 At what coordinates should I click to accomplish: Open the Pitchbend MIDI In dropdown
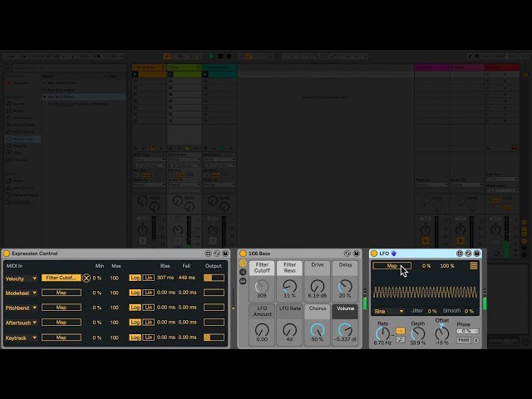[21, 308]
